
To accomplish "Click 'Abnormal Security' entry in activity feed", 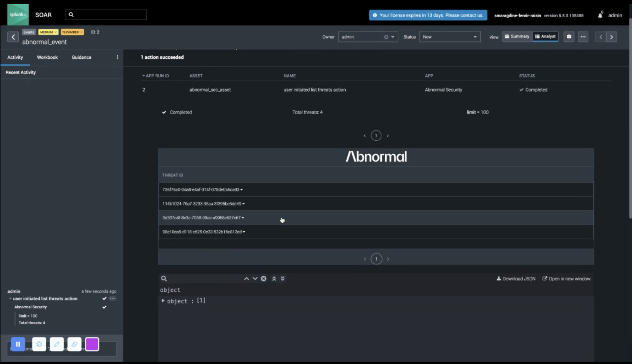I will [31, 307].
